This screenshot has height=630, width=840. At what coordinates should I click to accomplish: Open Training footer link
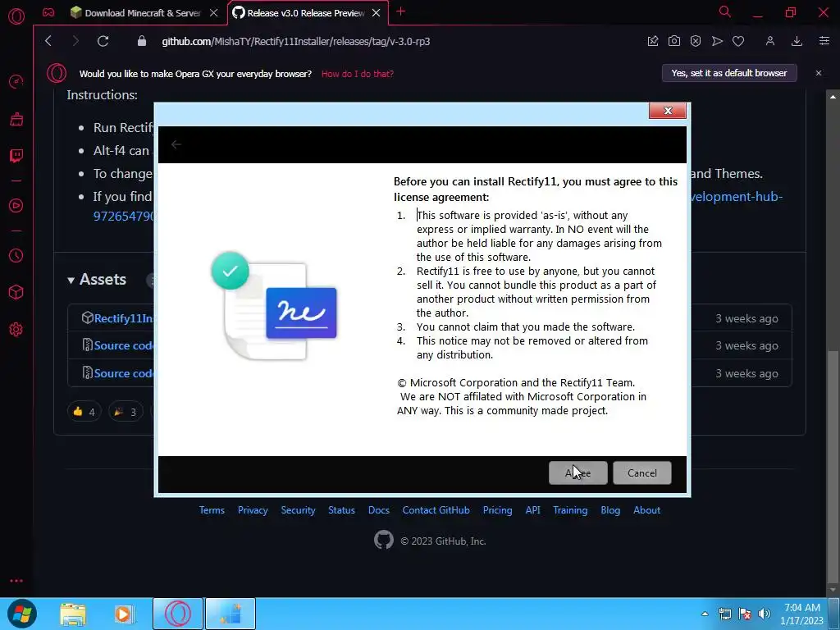click(570, 510)
